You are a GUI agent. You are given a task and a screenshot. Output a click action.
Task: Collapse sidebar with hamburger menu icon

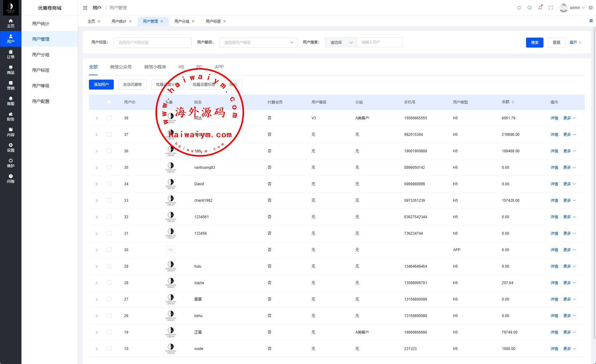pos(85,8)
